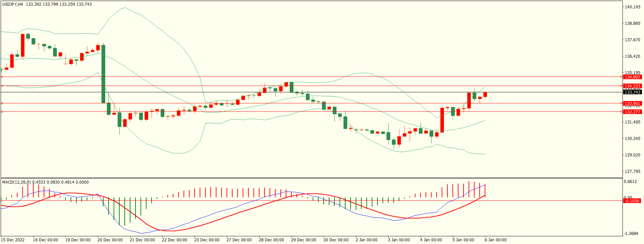The height and width of the screenshot is (244, 644).
Task: Select the red 132.901 price level tag
Action: [x=632, y=104]
